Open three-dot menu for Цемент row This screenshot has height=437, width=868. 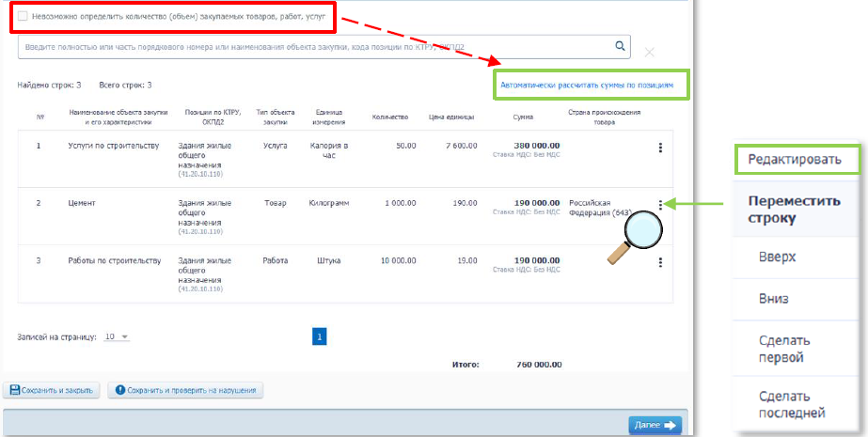coord(660,205)
